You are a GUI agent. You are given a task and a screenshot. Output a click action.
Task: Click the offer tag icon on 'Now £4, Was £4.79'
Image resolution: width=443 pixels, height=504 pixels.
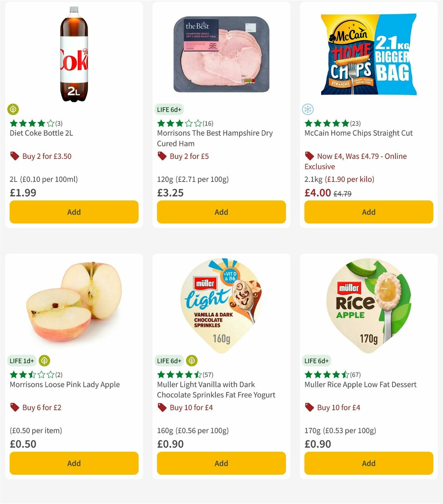pyautogui.click(x=309, y=156)
